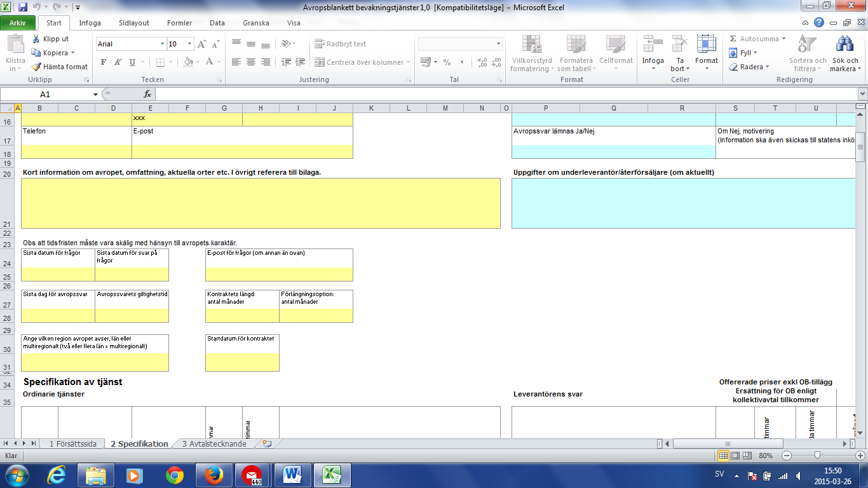Viewport: 868px width, 488px height.
Task: Open the cell borders button
Action: tap(160, 62)
